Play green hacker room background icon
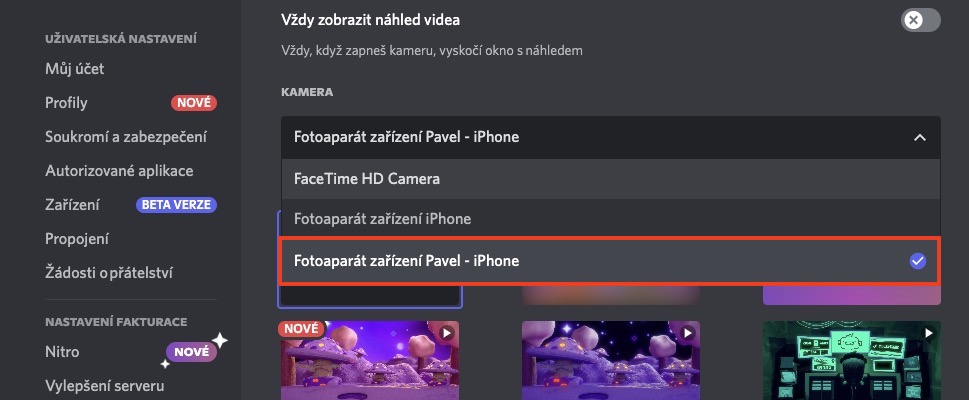This screenshot has height=400, width=969. pyautogui.click(x=929, y=333)
